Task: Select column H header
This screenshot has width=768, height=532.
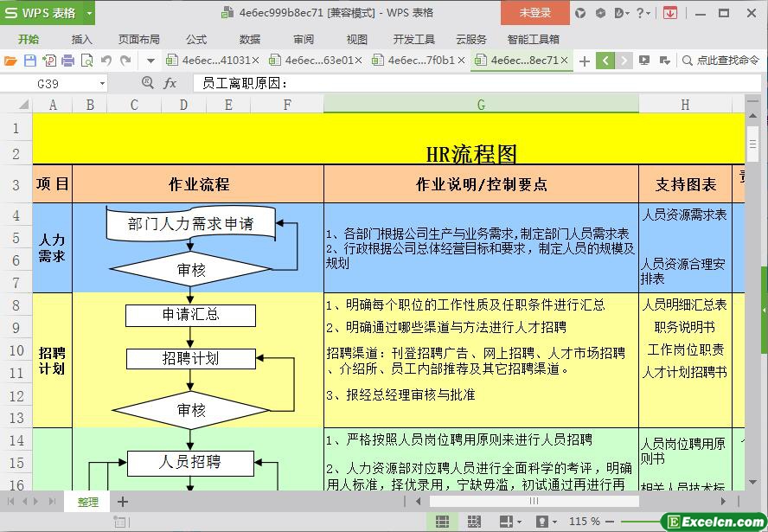Action: coord(685,105)
